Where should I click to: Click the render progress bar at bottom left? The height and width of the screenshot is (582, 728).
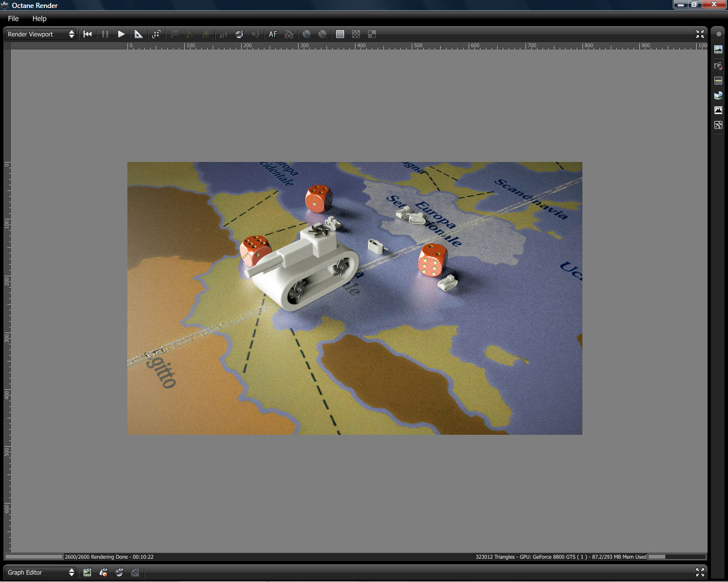[x=34, y=557]
